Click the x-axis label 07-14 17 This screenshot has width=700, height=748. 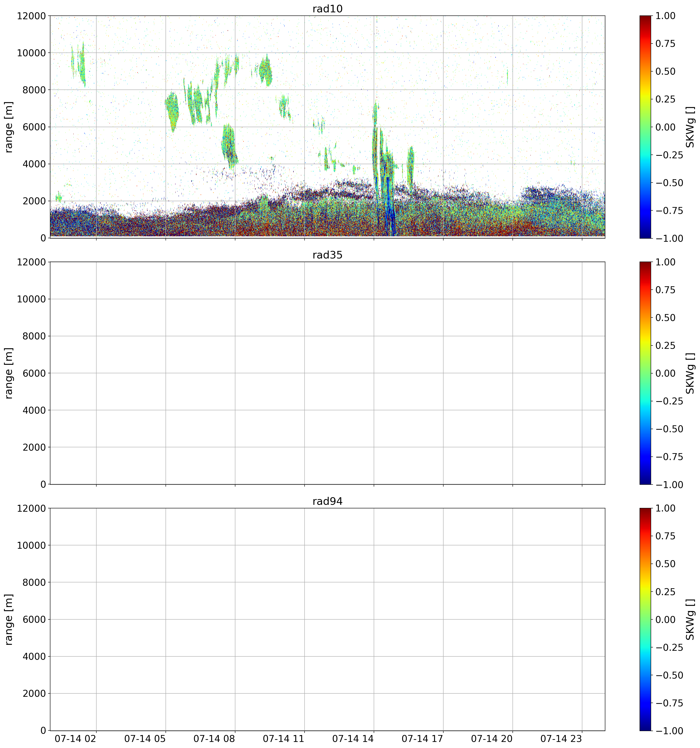point(422,739)
